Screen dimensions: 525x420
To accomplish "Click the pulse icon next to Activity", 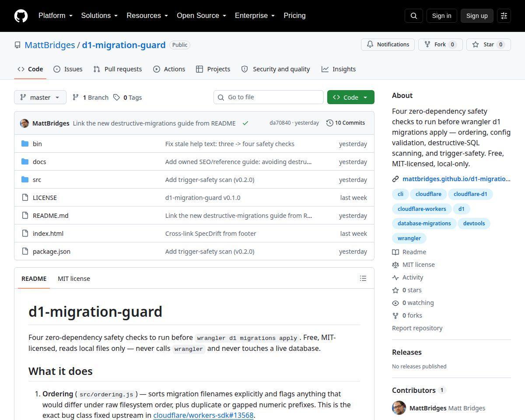I will click(x=395, y=277).
